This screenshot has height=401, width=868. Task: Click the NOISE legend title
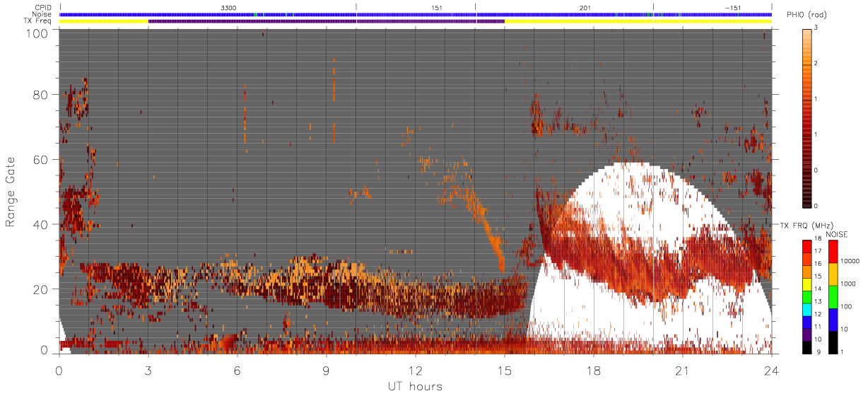837,234
